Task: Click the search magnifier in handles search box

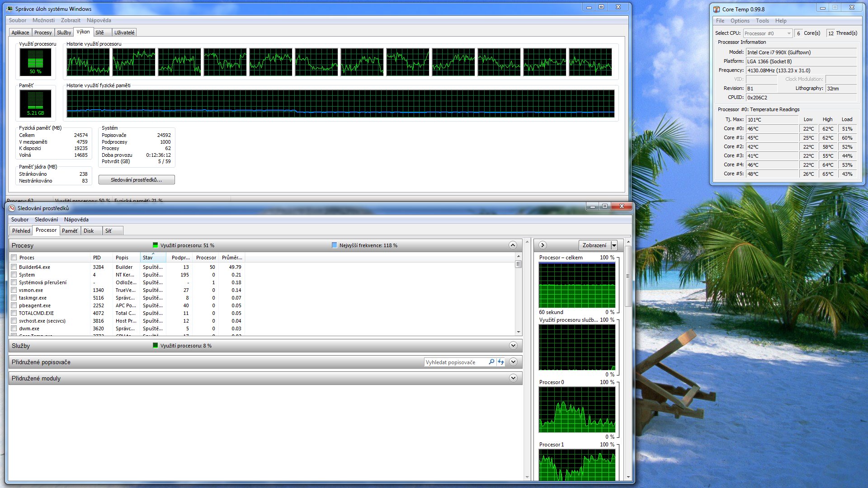Action: click(491, 362)
